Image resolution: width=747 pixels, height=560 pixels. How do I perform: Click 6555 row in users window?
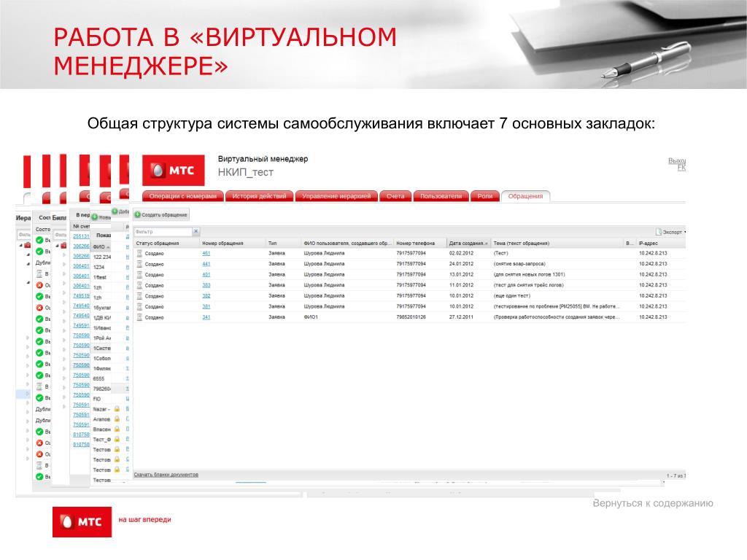(99, 378)
